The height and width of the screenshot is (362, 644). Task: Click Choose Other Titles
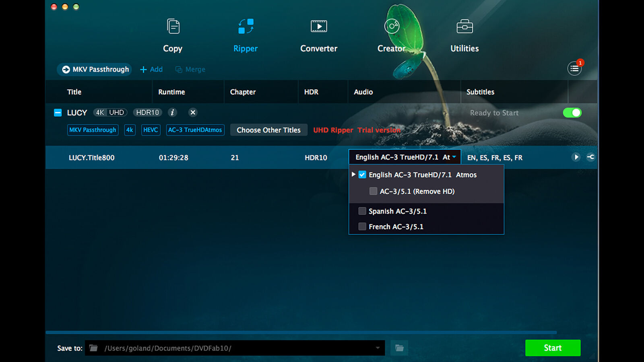268,130
